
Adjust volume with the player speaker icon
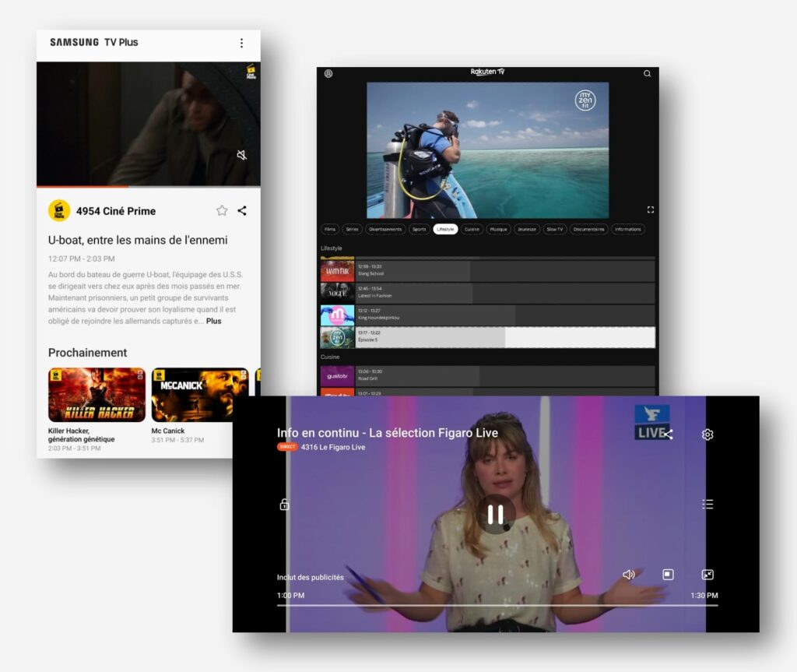(x=629, y=575)
